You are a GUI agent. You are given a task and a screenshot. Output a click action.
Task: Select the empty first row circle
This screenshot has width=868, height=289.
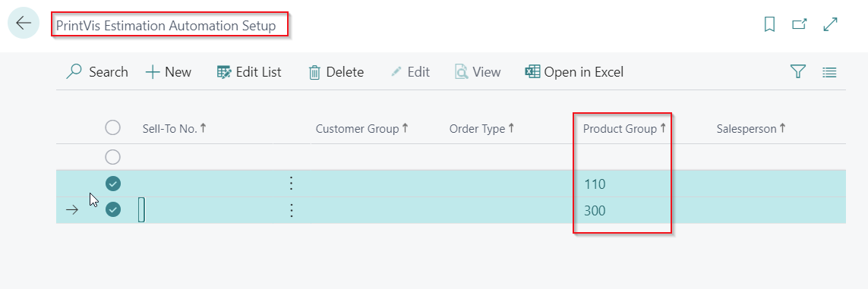click(x=113, y=158)
